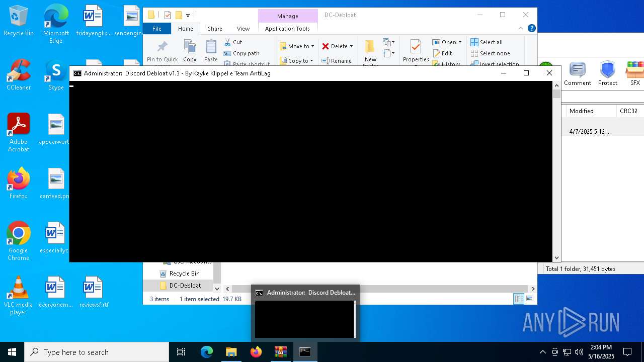The image size is (644, 362).
Task: Open the Application Tools tab
Action: pos(287,29)
